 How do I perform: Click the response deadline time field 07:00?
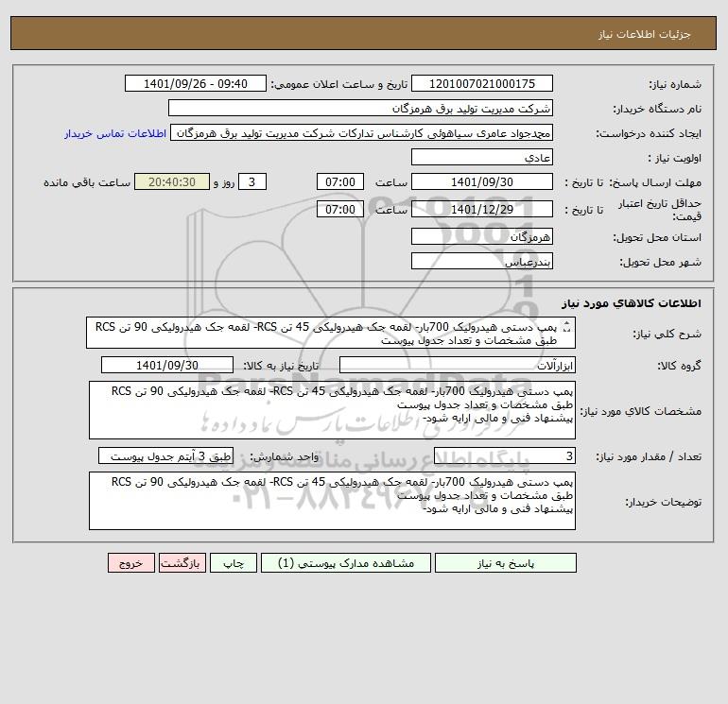tap(340, 182)
